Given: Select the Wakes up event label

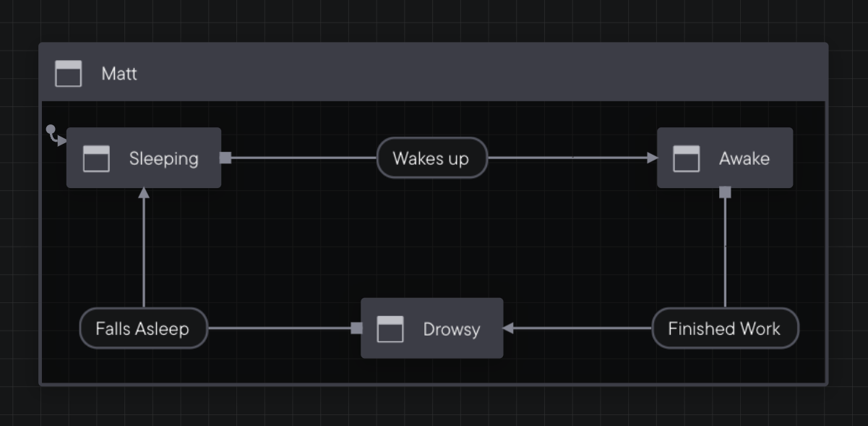Looking at the screenshot, I should (x=432, y=158).
